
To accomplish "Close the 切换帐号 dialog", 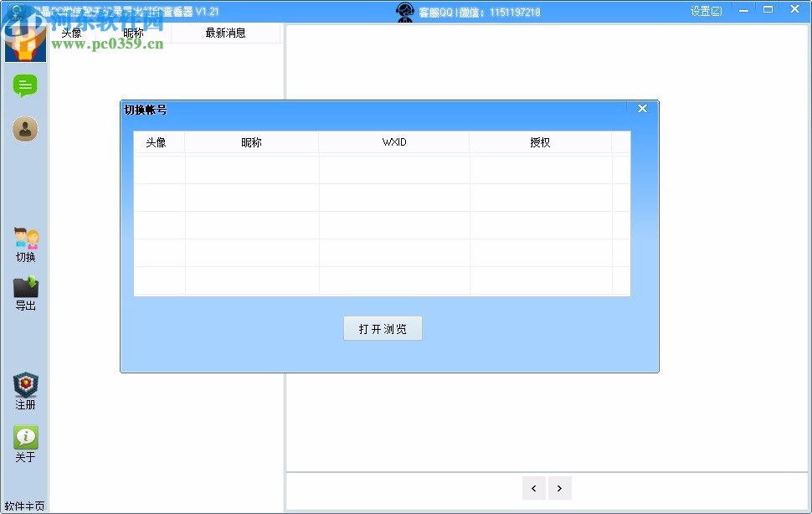I will click(x=642, y=108).
